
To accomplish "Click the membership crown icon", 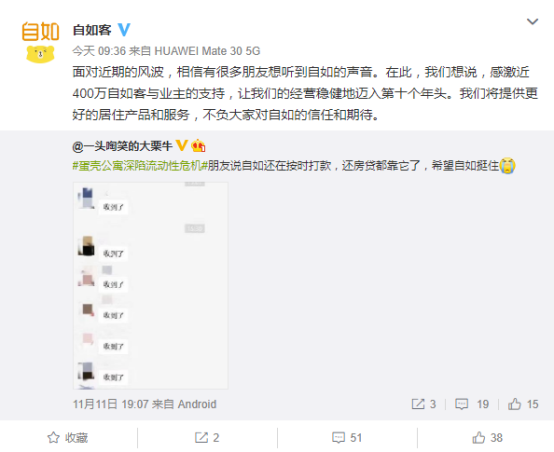I will tap(198, 146).
